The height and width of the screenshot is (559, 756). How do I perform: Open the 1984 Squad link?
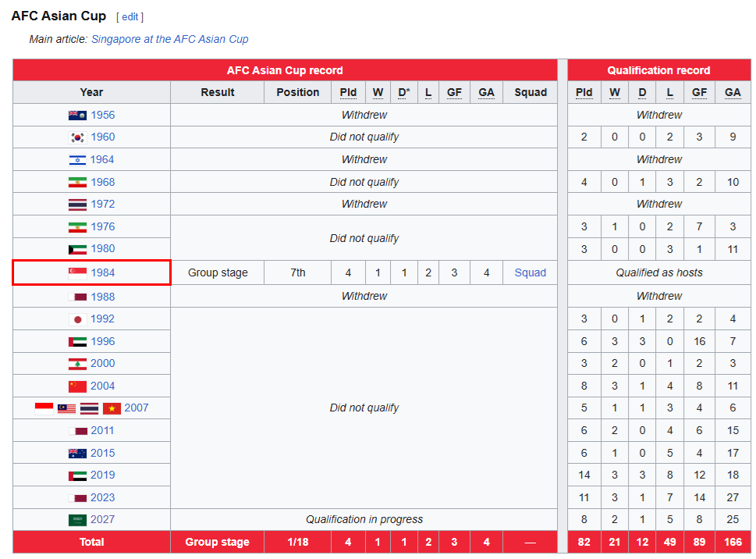tap(531, 273)
